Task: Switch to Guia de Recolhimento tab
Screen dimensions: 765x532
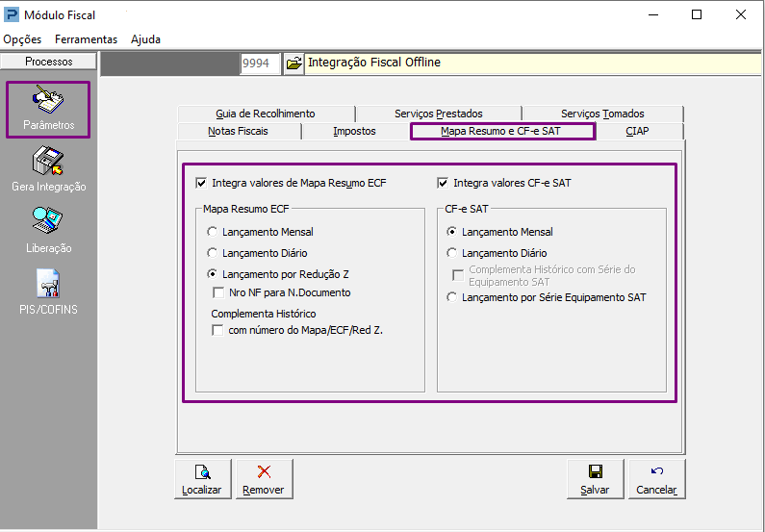Action: tap(266, 114)
